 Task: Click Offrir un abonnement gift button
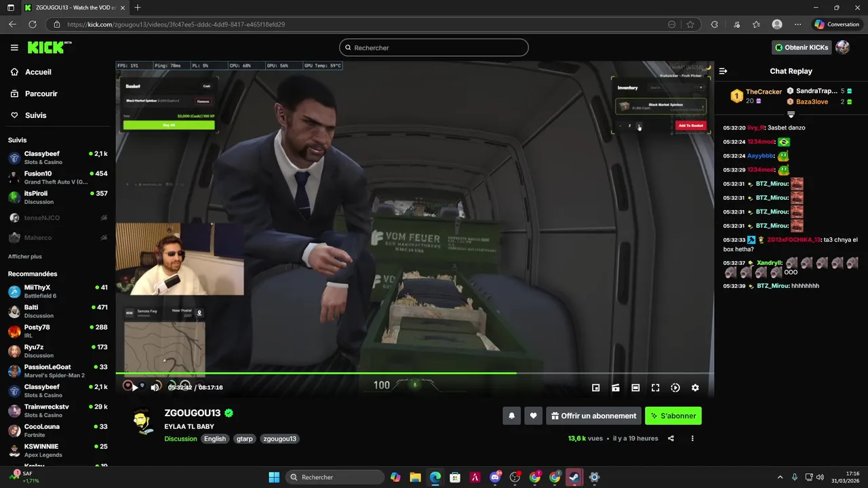[593, 416]
